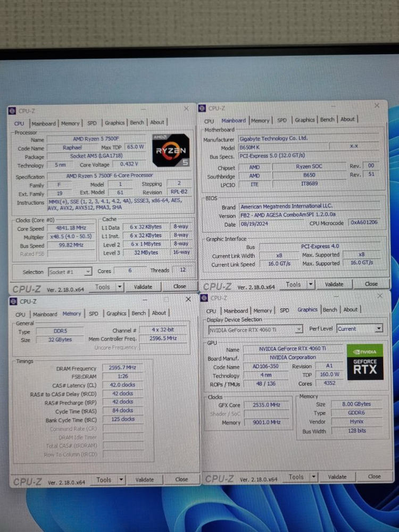Click the AMD Ryzen 5 logo badge
This screenshot has width=399, height=532.
[170, 150]
